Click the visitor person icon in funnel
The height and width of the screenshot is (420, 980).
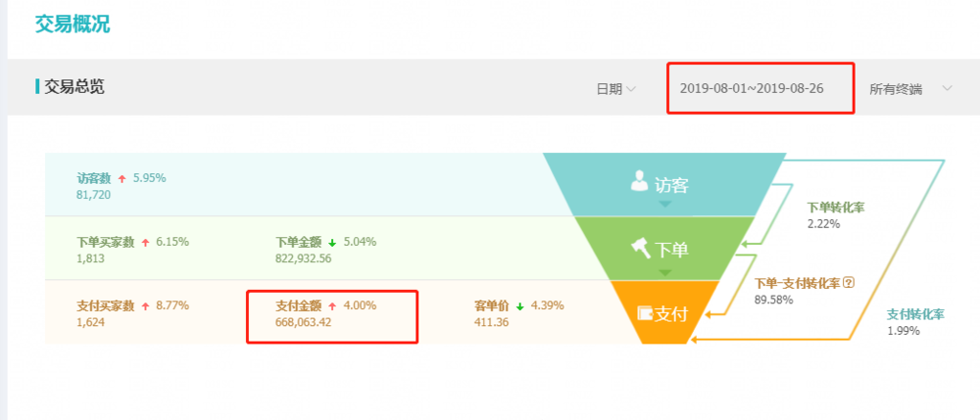click(639, 181)
